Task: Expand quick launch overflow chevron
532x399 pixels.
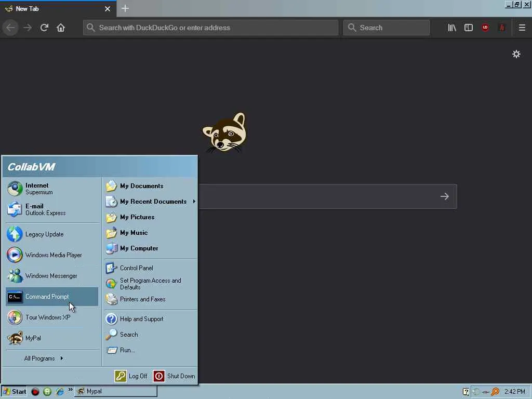Action: coord(70,390)
